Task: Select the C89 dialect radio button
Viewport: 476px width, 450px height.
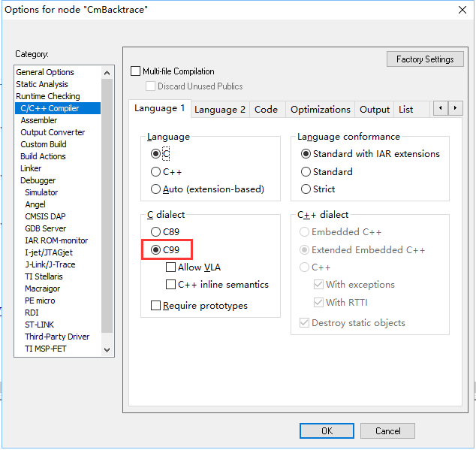Action: click(156, 232)
